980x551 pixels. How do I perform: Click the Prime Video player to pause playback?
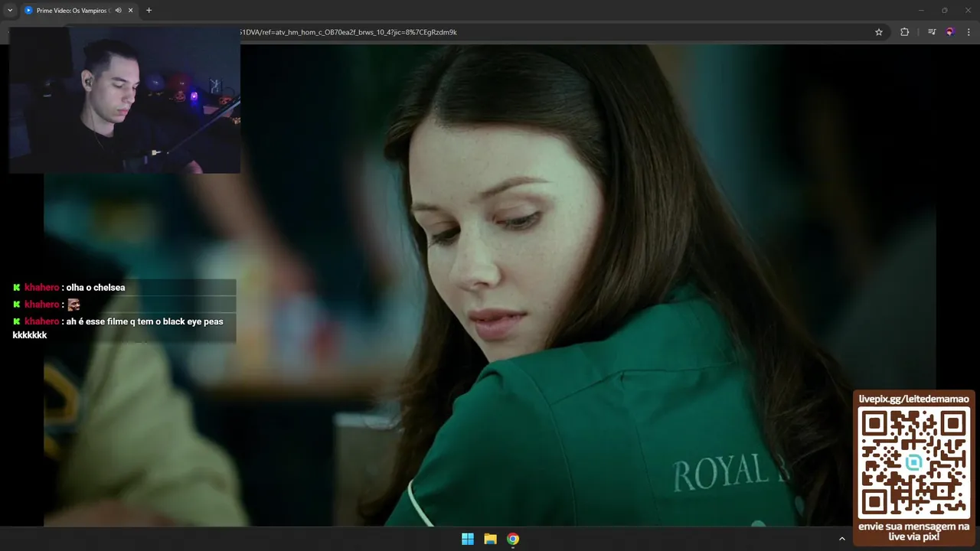[490, 285]
